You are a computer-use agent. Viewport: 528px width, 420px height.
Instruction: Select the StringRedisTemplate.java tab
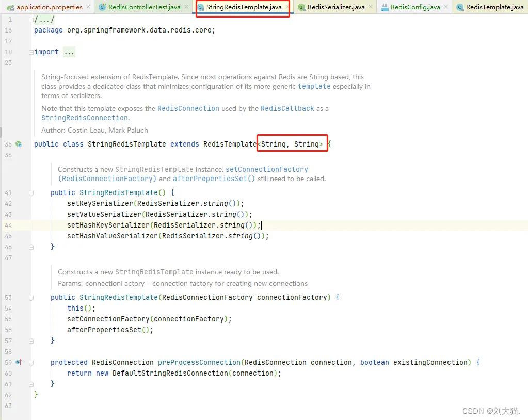coord(244,7)
